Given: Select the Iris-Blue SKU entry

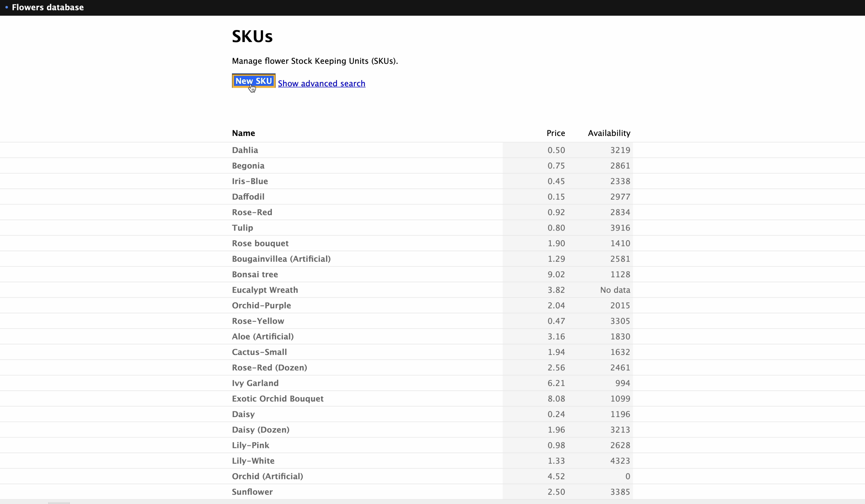Looking at the screenshot, I should tap(250, 181).
